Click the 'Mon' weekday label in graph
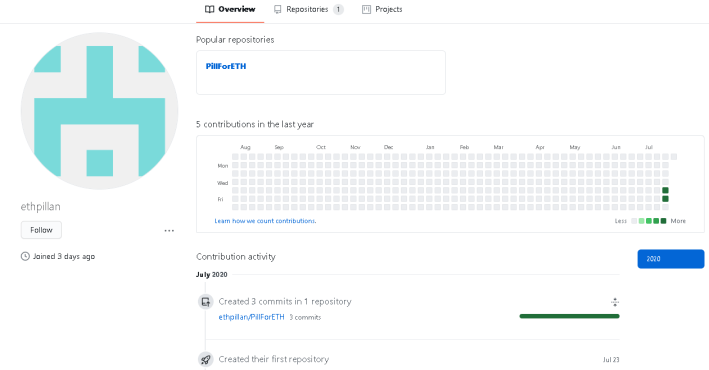 point(223,166)
